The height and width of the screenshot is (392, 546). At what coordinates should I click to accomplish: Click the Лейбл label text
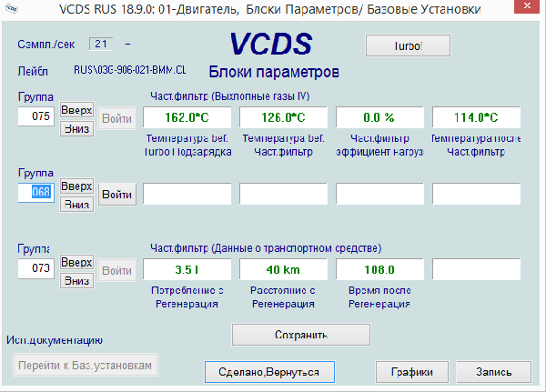coord(33,71)
